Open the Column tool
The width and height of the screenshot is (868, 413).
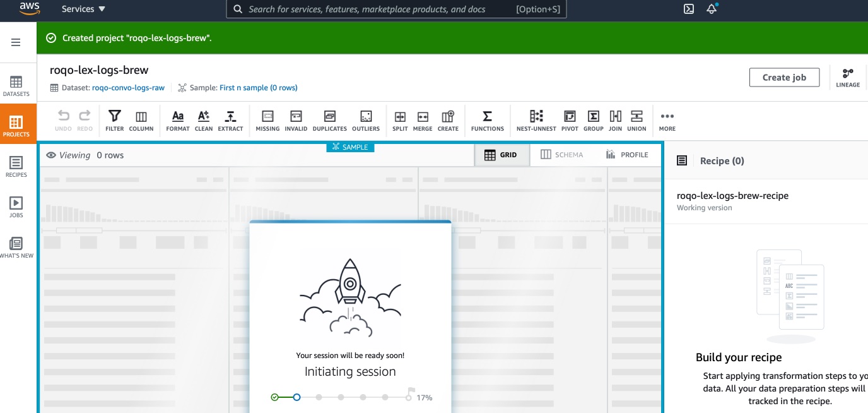click(141, 120)
